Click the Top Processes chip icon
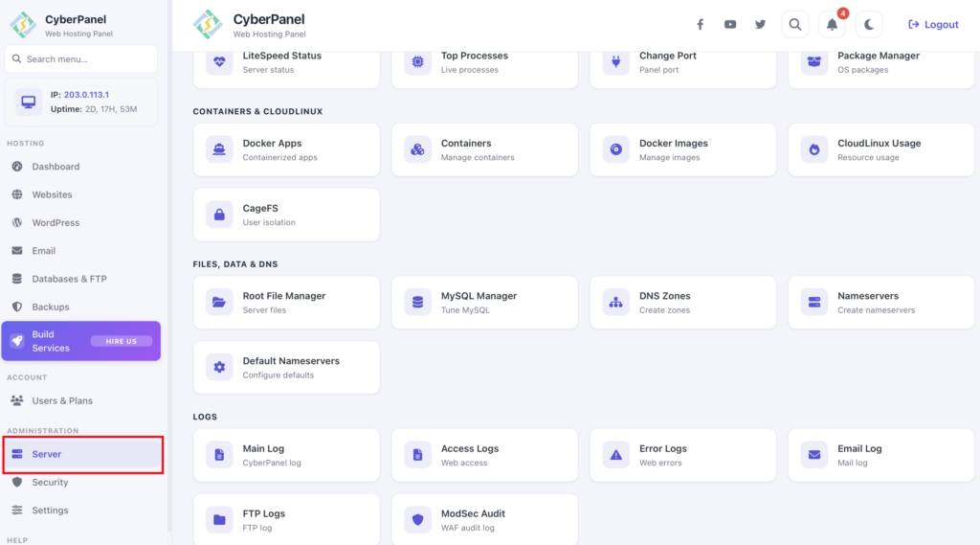The width and height of the screenshot is (980, 545). coord(417,61)
